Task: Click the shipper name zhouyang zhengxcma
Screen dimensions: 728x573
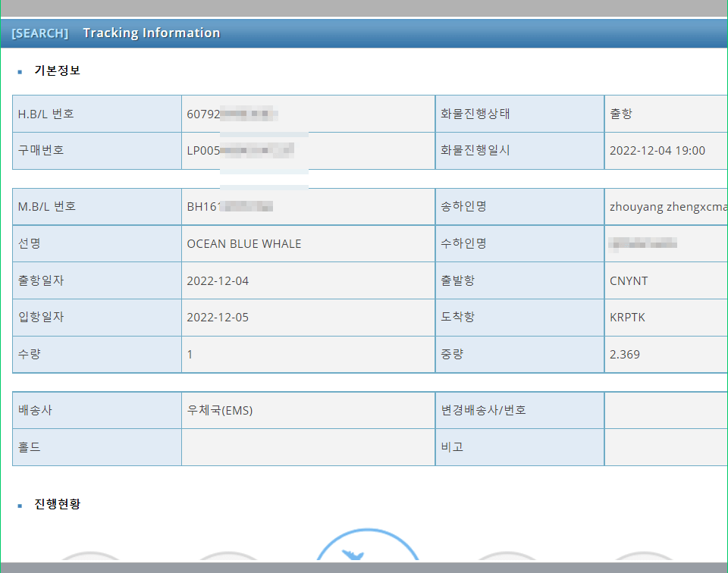Action: pyautogui.click(x=668, y=207)
